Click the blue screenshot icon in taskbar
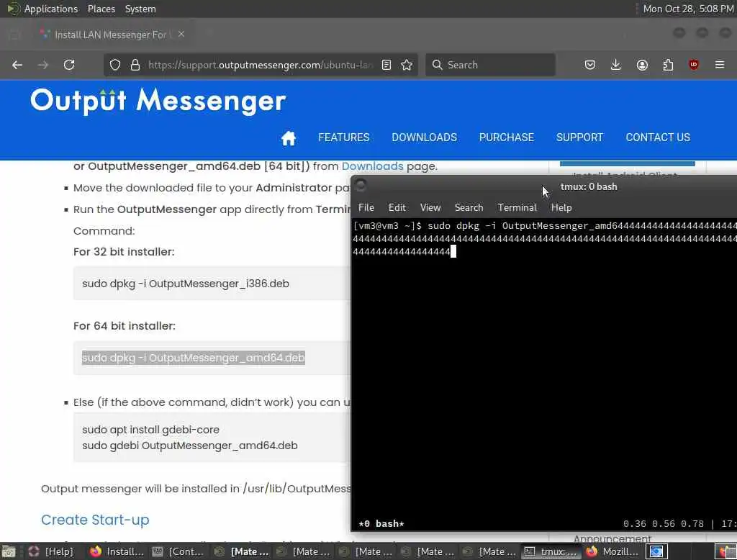The width and height of the screenshot is (737, 560). click(656, 551)
